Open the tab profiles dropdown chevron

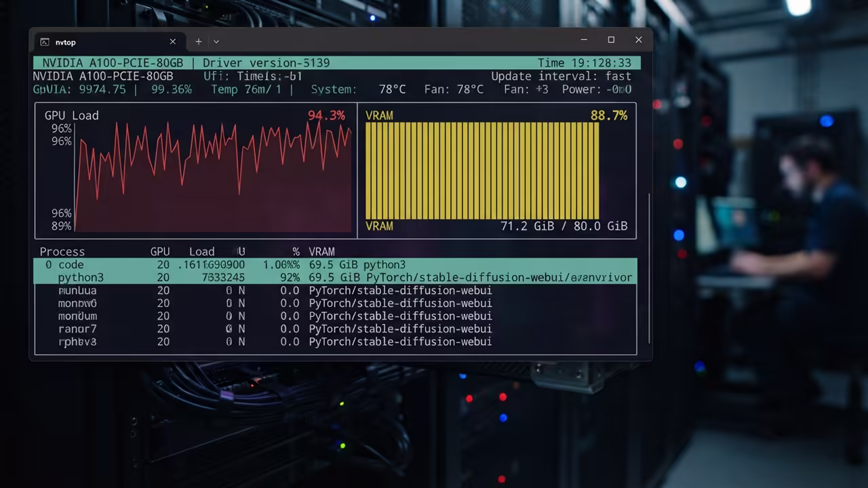[216, 41]
